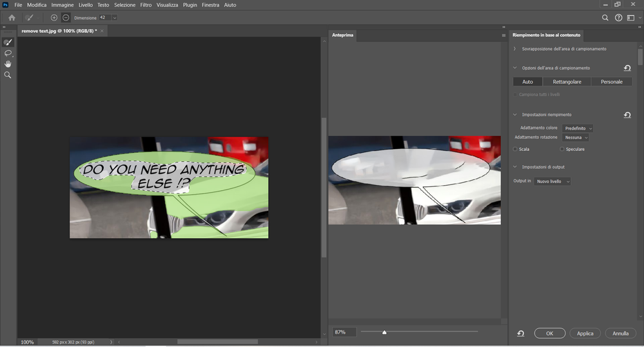Open the Plugin menu
This screenshot has height=347, width=644.
pyautogui.click(x=190, y=5)
